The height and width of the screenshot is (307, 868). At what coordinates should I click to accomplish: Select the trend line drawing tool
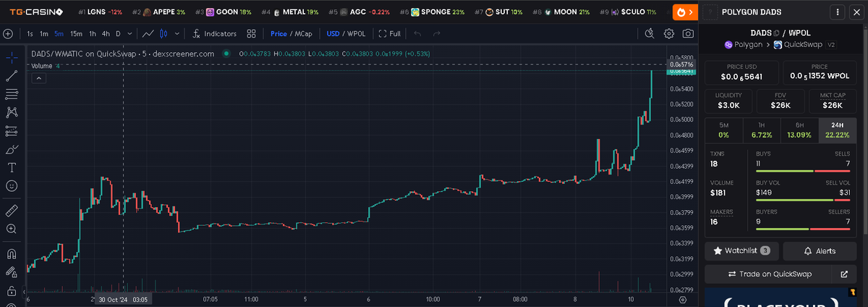coord(12,75)
